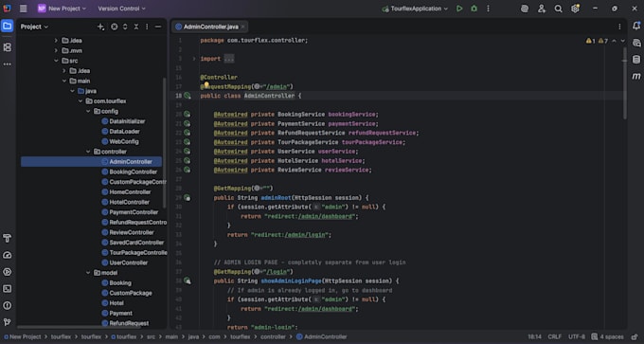
Task: Run TourflexApplication with green play button
Action: 459,9
